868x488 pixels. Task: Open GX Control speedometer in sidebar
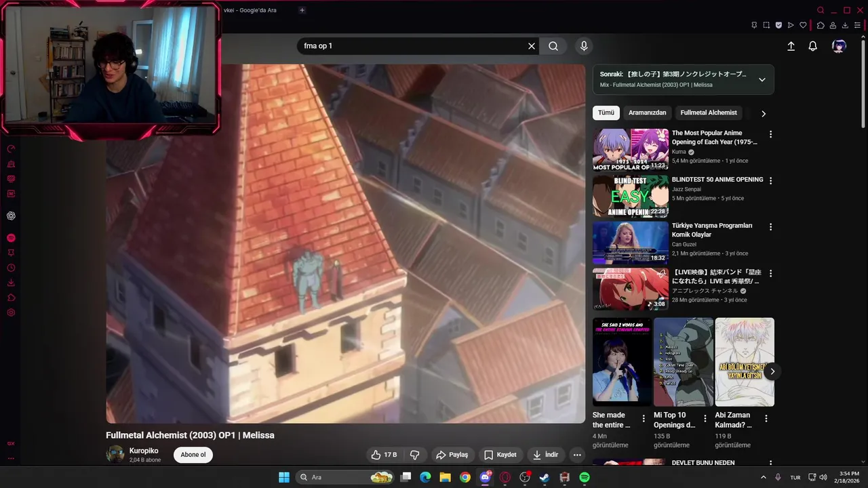pos(11,149)
